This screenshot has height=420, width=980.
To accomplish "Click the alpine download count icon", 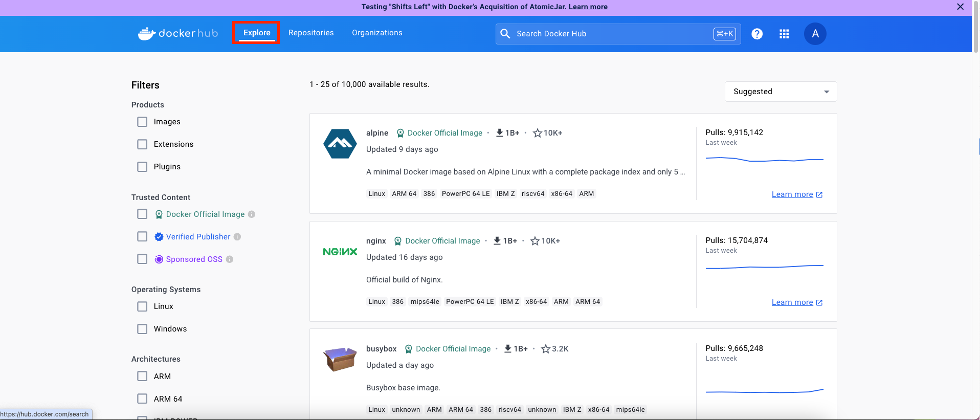I will coord(500,133).
